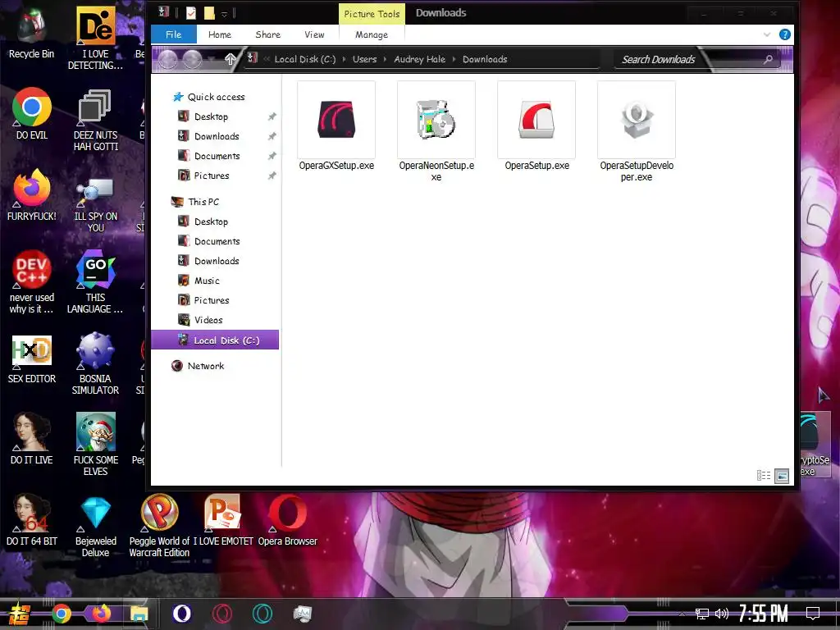Open BOSNIA SIMULATOR minesweeper shortcut
840x630 pixels.
tap(95, 363)
